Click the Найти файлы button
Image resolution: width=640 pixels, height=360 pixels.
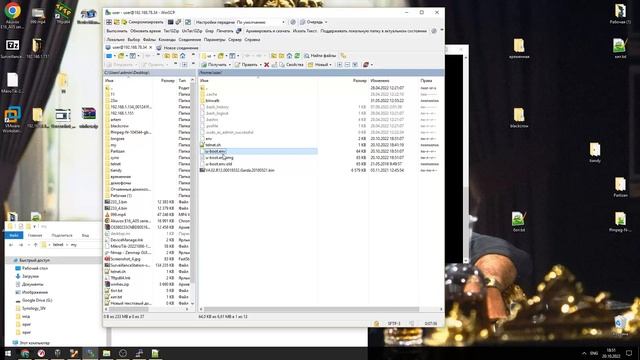[x=320, y=56]
